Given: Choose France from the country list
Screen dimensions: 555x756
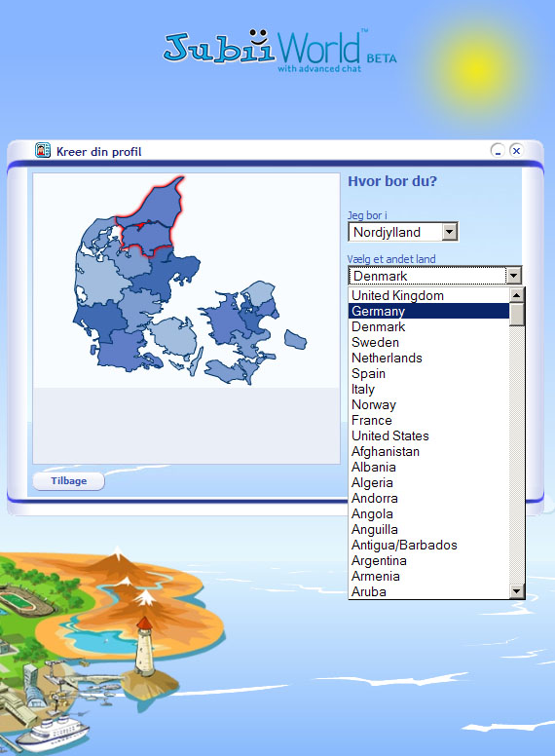Looking at the screenshot, I should pyautogui.click(x=428, y=421).
